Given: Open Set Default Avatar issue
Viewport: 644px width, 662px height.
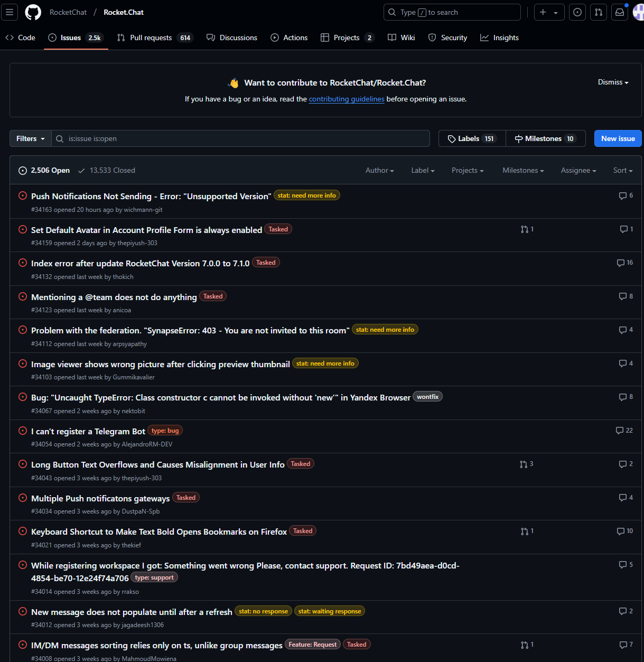Looking at the screenshot, I should click(x=147, y=230).
